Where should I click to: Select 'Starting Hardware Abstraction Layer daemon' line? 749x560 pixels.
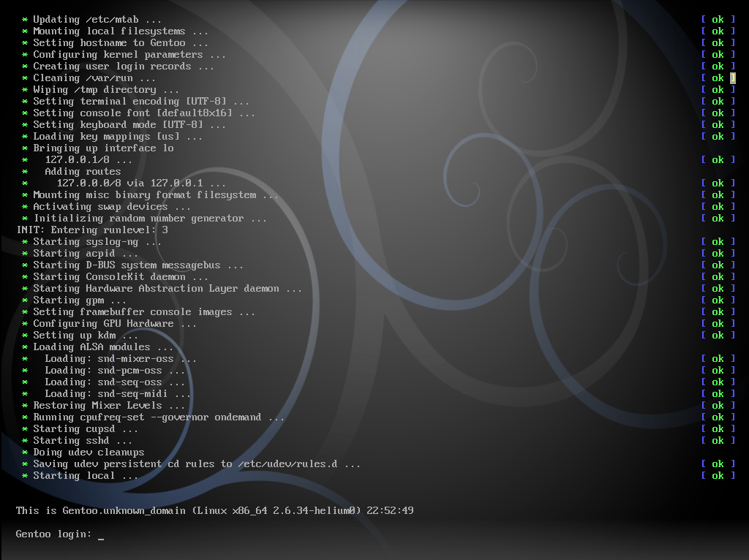click(x=168, y=289)
